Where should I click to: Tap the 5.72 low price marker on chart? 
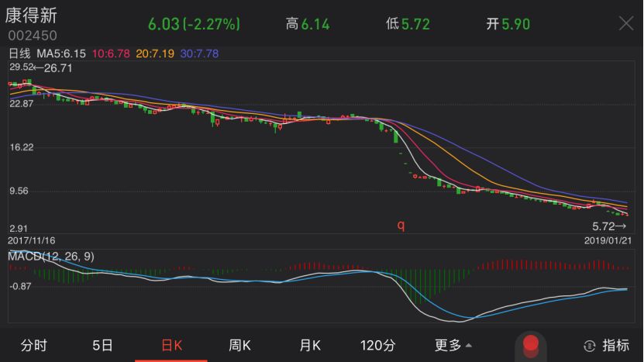point(609,226)
